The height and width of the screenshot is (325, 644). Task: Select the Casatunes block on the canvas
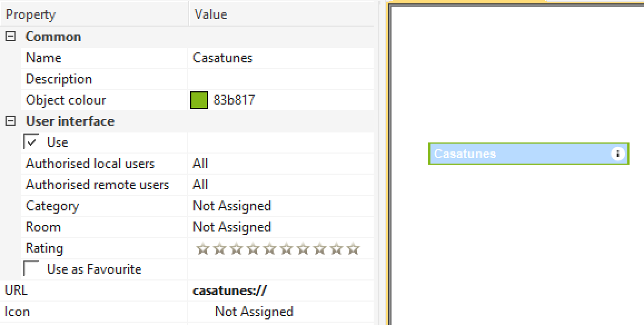(501, 154)
